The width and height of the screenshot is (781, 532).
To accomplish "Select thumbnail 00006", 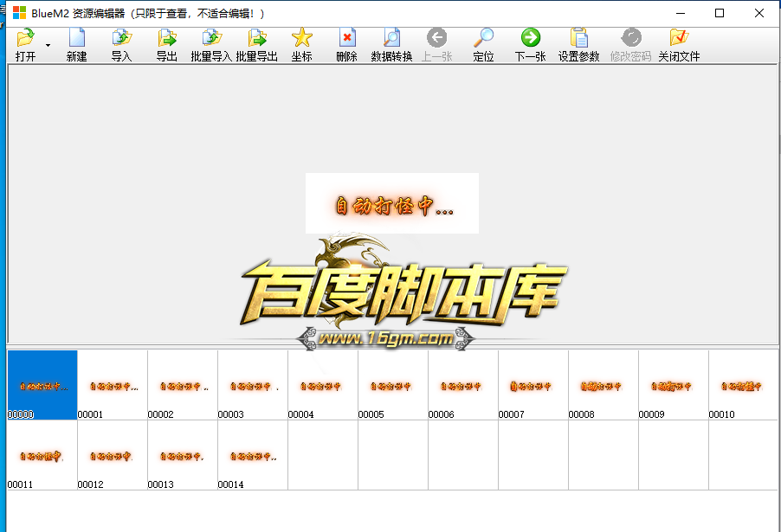I will (x=463, y=385).
